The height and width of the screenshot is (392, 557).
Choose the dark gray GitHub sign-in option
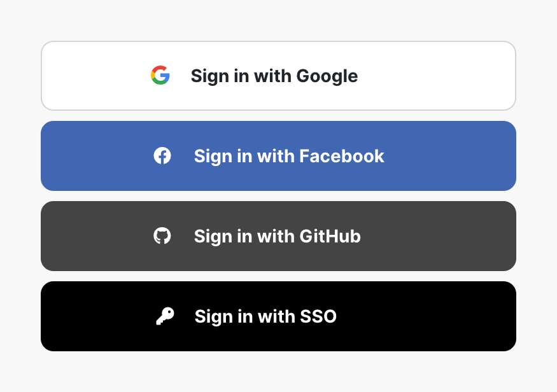pyautogui.click(x=278, y=236)
